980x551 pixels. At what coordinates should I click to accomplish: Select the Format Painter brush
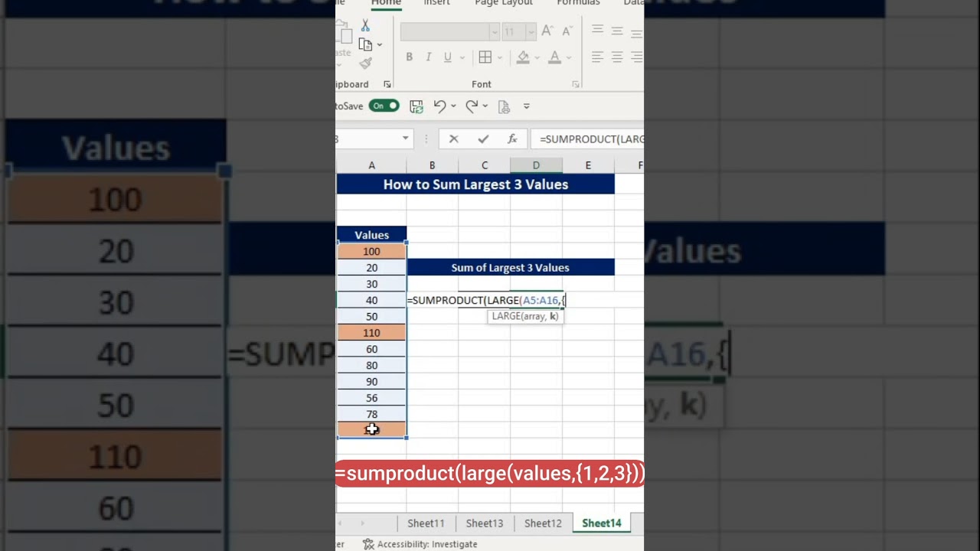(x=365, y=64)
